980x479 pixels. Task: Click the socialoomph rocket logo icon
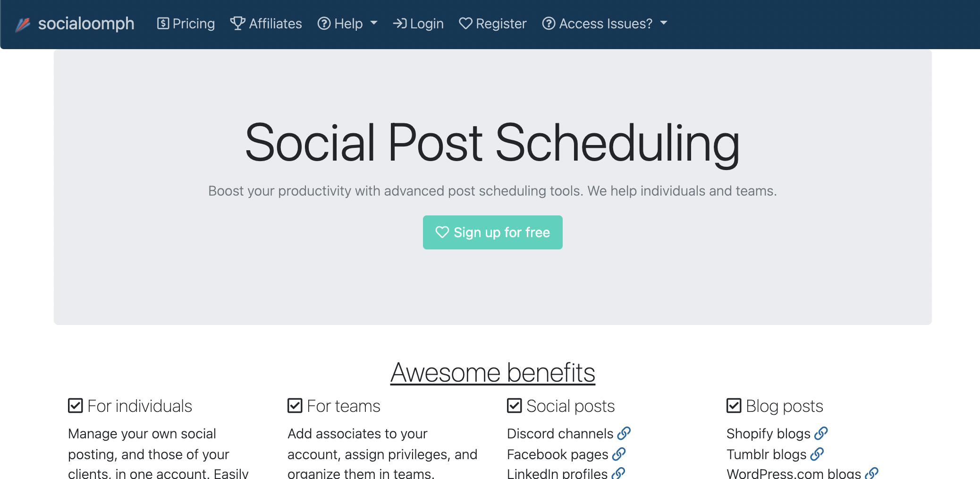click(x=24, y=23)
